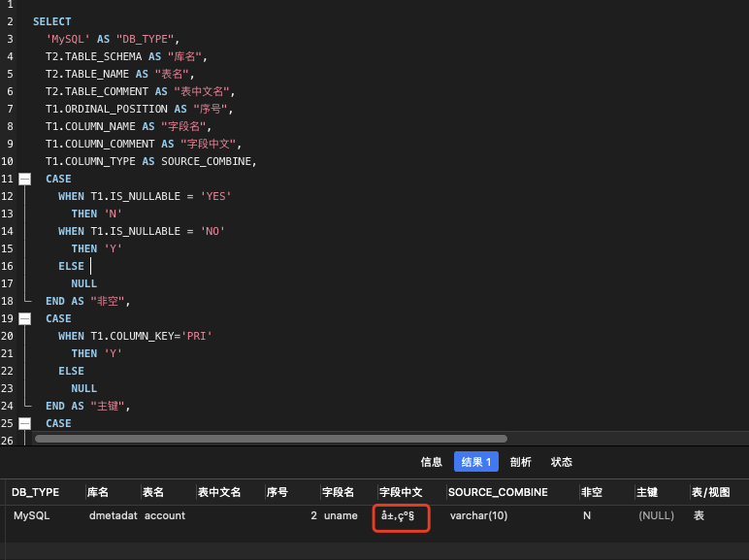Image resolution: width=749 pixels, height=560 pixels.
Task: Select the MySQL cell in results
Action: tap(31, 515)
